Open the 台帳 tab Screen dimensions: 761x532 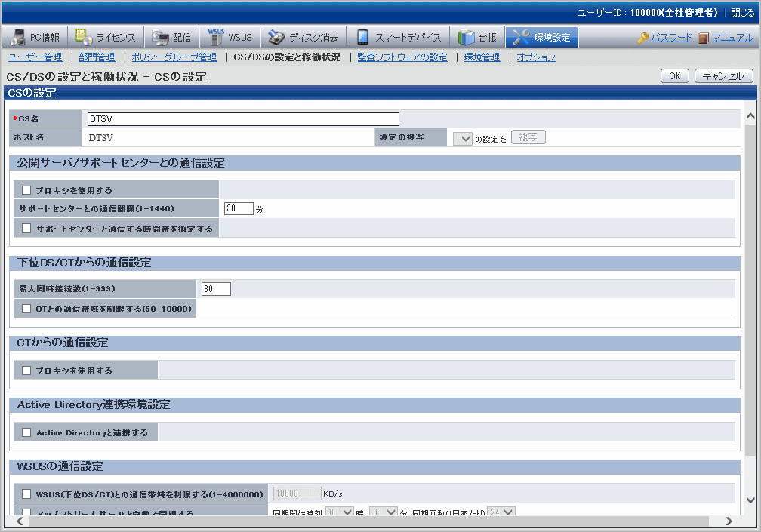478,37
